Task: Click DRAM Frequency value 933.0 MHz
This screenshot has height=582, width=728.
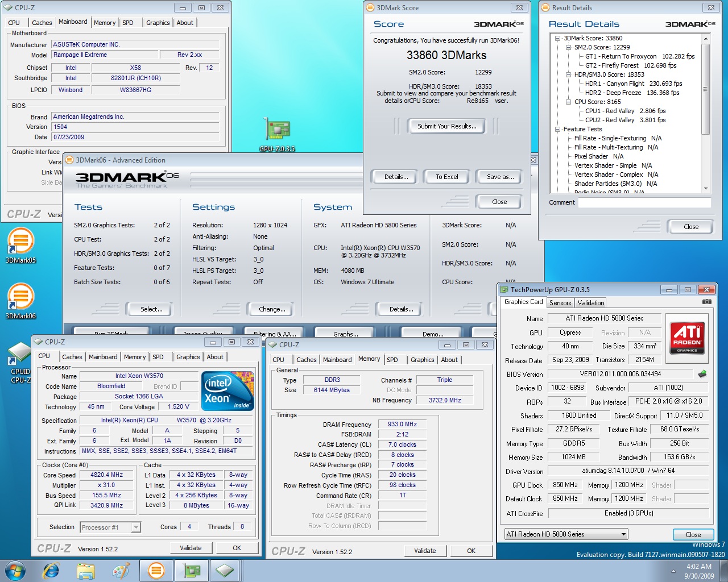Action: click(402, 425)
